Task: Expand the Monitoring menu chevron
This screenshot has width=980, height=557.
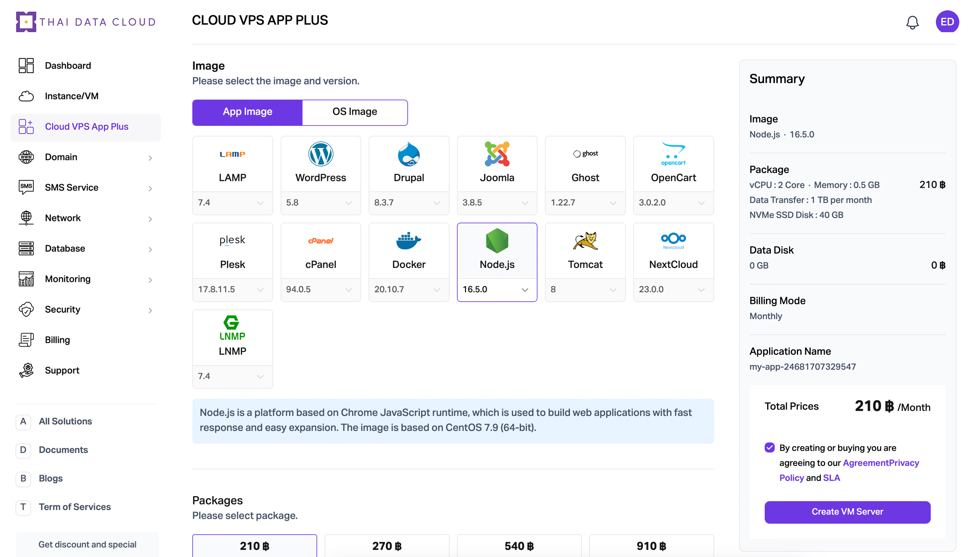Action: (x=150, y=280)
